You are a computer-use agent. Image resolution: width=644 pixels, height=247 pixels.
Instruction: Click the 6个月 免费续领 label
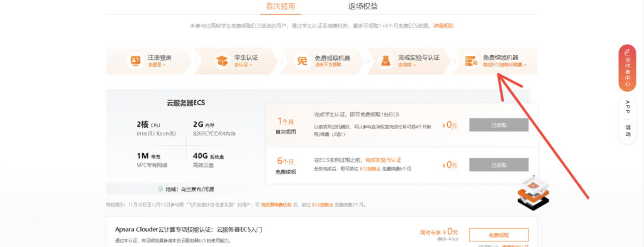point(286,166)
